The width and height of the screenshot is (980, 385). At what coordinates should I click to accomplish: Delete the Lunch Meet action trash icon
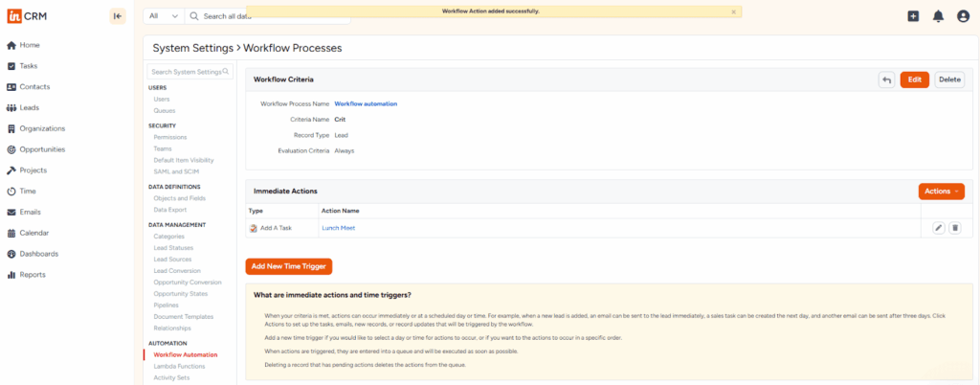coord(954,228)
